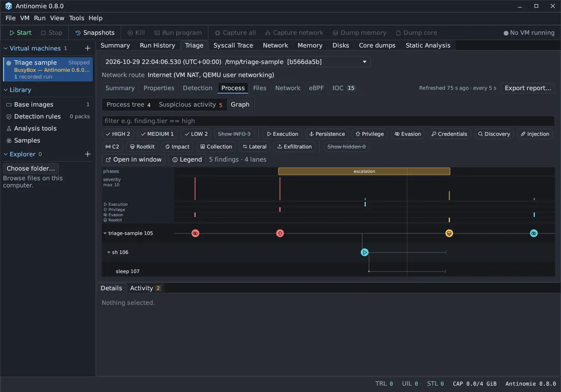Viewport: 561px width, 392px height.
Task: Collapse the sh 106 process lane
Action: point(109,252)
